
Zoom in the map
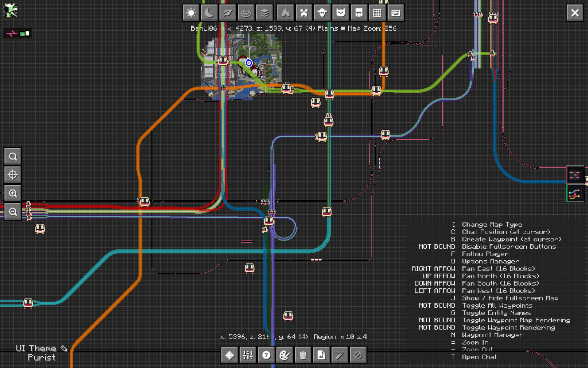13,193
